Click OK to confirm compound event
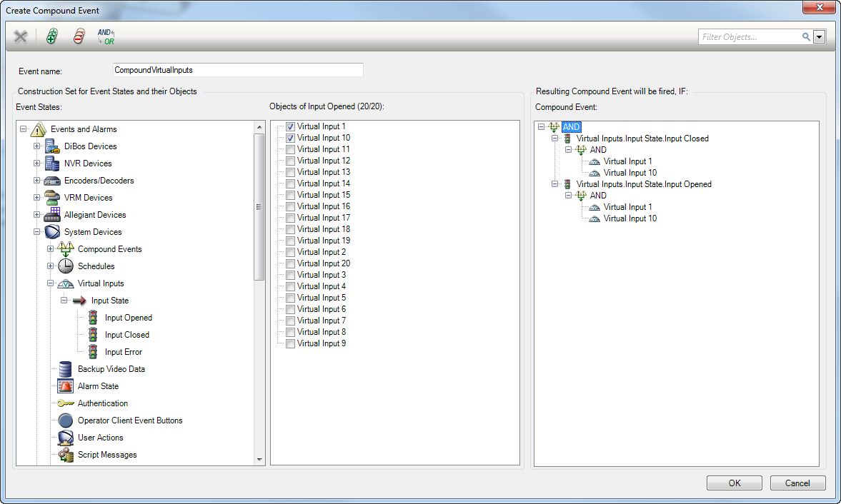 click(735, 483)
